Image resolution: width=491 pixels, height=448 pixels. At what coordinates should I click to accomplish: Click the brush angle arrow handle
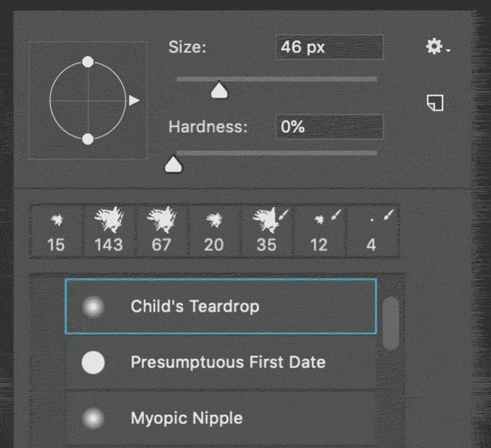pyautogui.click(x=134, y=101)
